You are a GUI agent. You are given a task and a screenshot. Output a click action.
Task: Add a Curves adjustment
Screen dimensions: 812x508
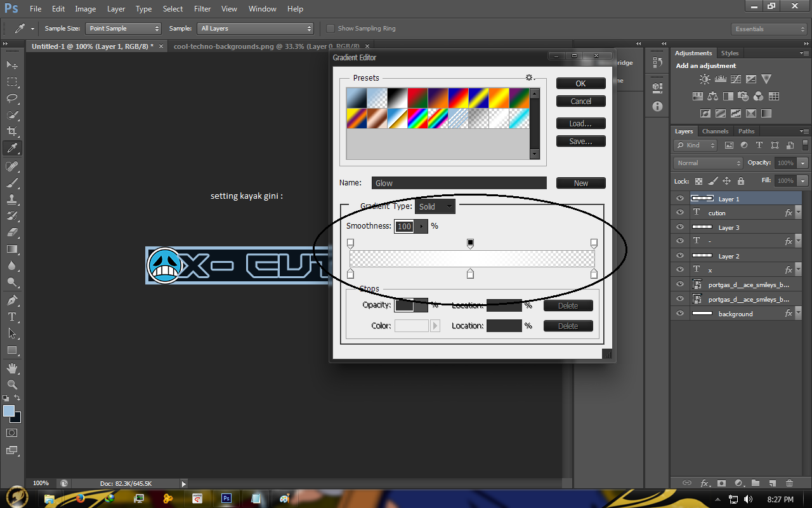pyautogui.click(x=735, y=79)
